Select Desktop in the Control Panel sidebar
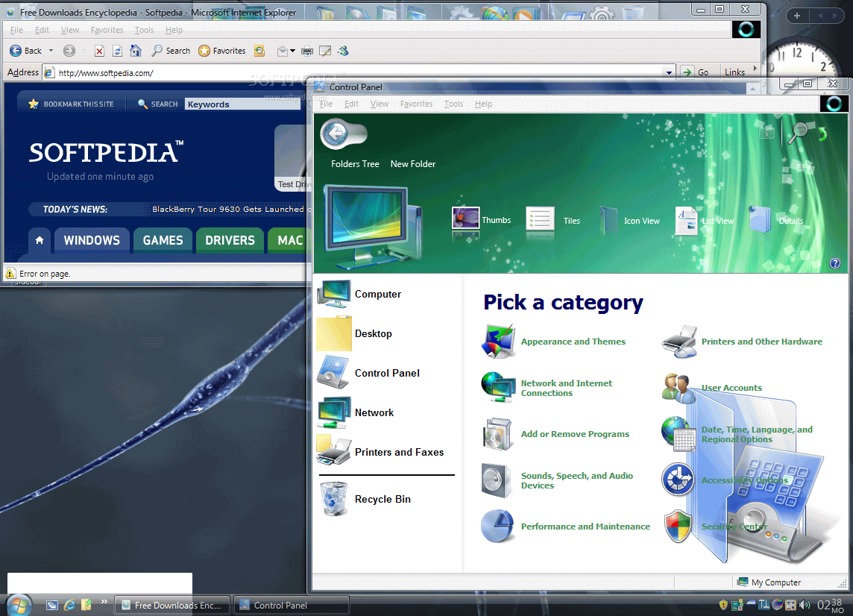This screenshot has width=853, height=616. coord(355,333)
